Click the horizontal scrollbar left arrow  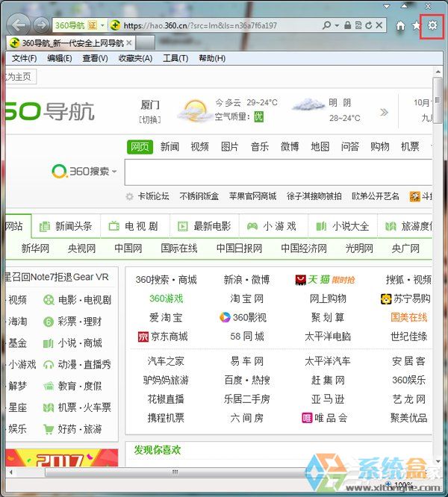tap(11, 472)
